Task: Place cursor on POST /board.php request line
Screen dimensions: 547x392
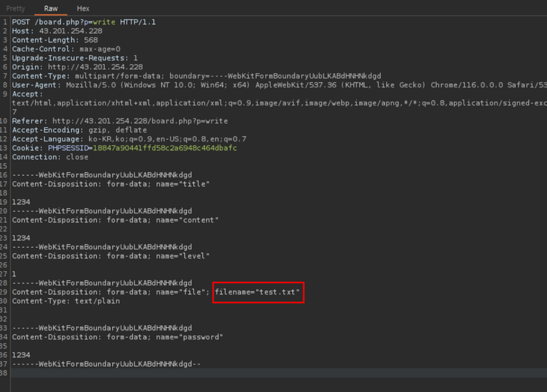Action: point(83,22)
